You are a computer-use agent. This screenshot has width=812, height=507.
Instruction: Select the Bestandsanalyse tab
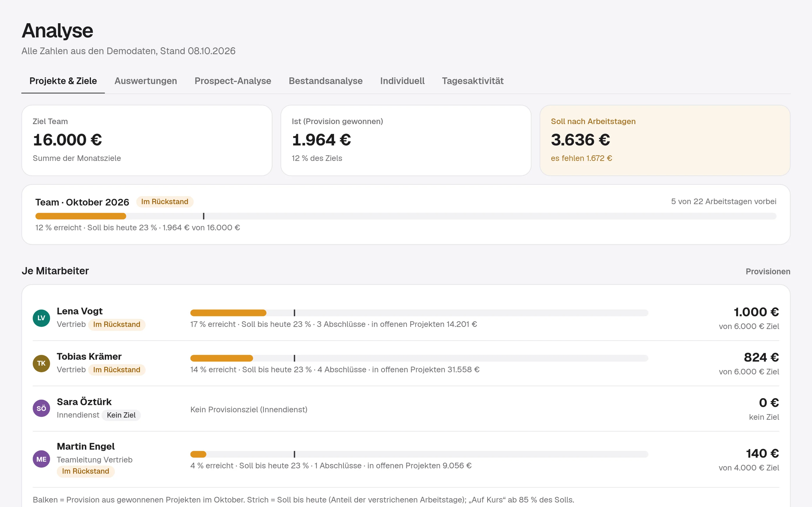325,81
